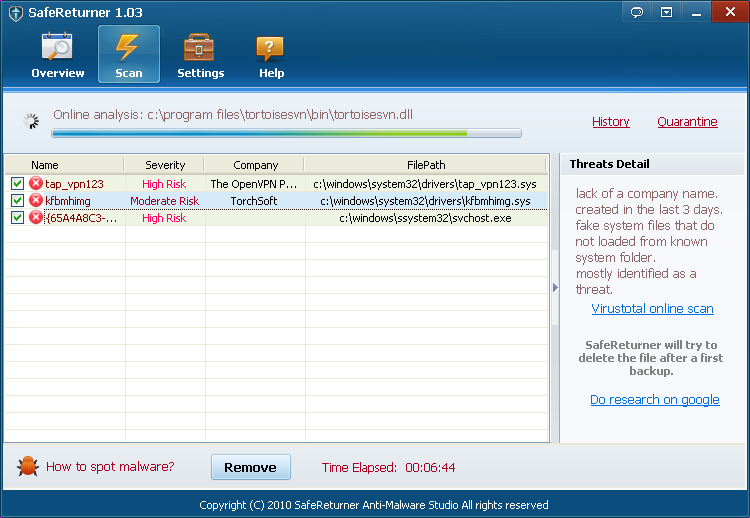Screen dimensions: 750x518
Task: Open the Overview magnifier icon
Action: tap(57, 48)
